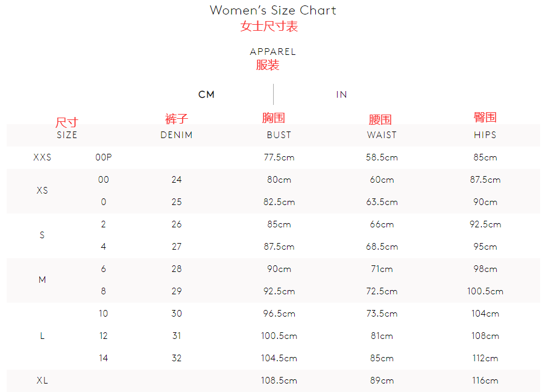The image size is (545, 392).
Task: Click the Women's Size Chart title
Action: click(x=272, y=10)
